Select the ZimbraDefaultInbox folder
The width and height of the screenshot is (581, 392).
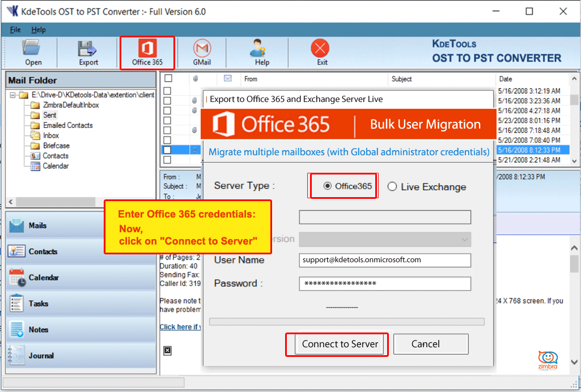(x=71, y=105)
